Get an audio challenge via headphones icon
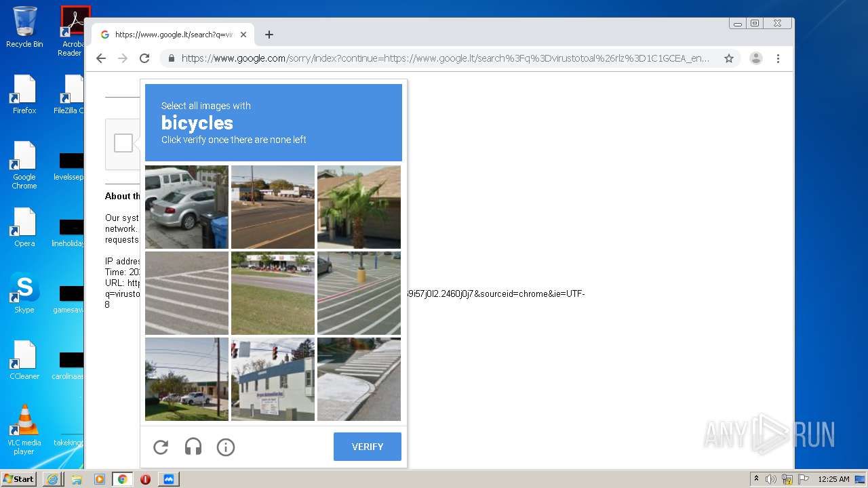 pos(193,447)
